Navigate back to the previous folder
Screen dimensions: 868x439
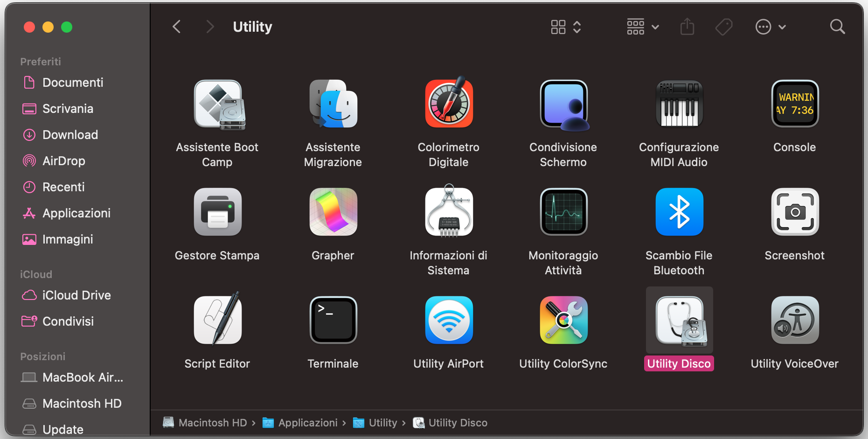pos(176,27)
